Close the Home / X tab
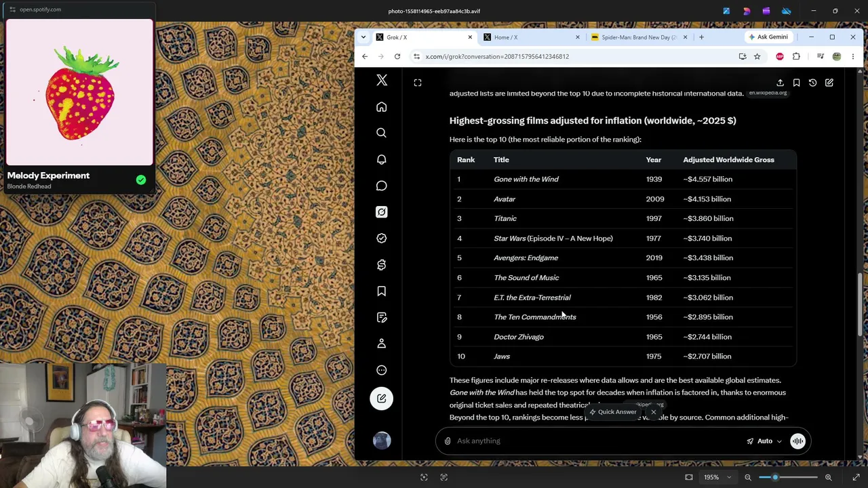The width and height of the screenshot is (868, 488). [578, 37]
